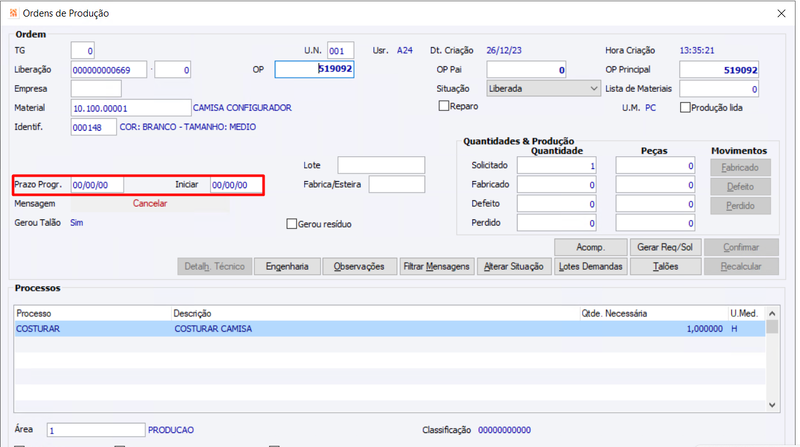Click the Classificação value 00000000000
This screenshot has width=800, height=447.
click(x=504, y=430)
